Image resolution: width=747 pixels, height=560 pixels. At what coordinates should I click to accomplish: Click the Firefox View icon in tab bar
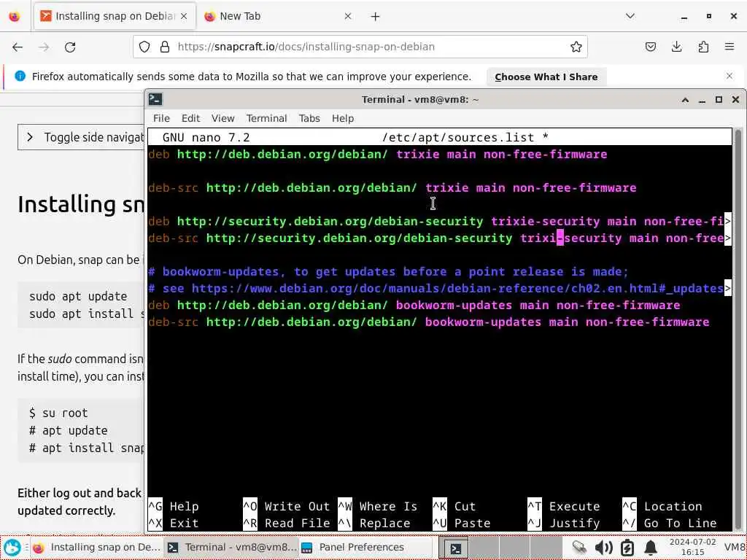[15, 16]
